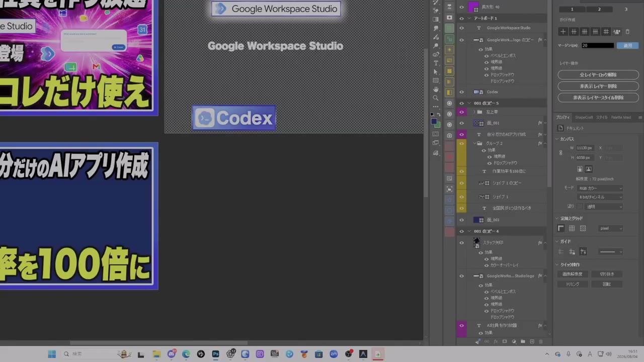Select the Gradient tool
The height and width of the screenshot is (362, 644).
[x=436, y=19]
